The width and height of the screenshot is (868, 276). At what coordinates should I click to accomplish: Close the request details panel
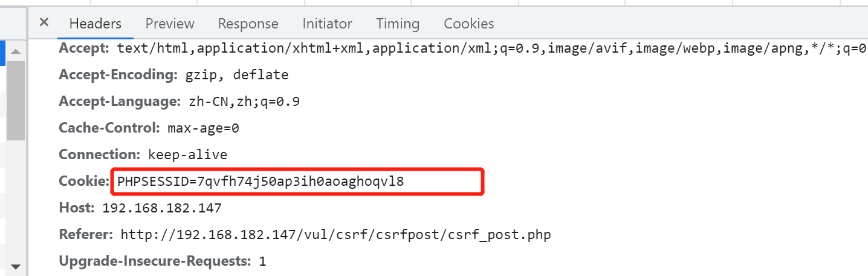44,23
